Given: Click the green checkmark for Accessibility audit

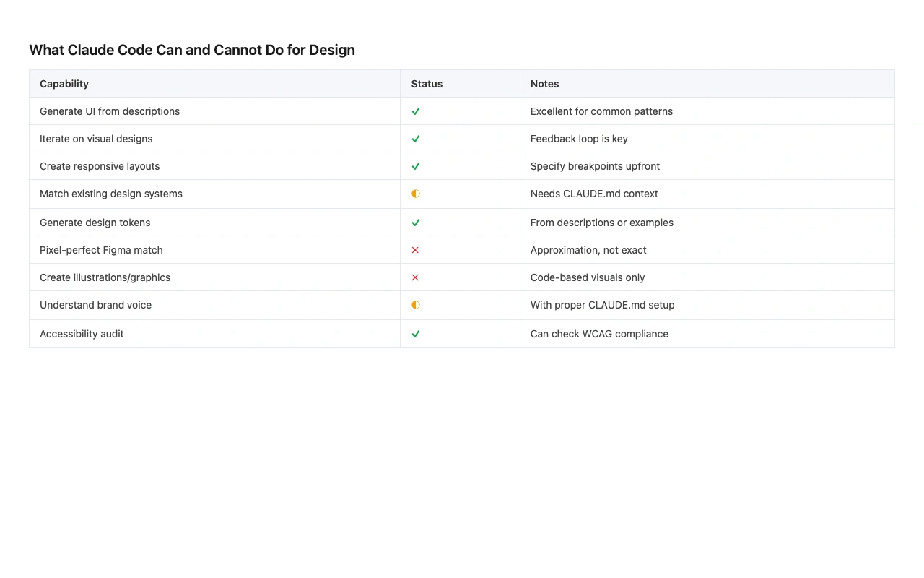Looking at the screenshot, I should point(416,334).
